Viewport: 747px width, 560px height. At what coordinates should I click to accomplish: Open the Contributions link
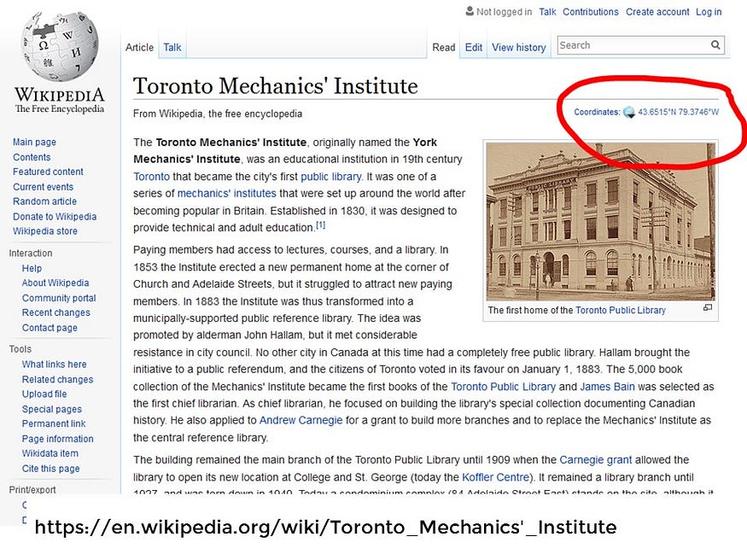[x=591, y=12]
